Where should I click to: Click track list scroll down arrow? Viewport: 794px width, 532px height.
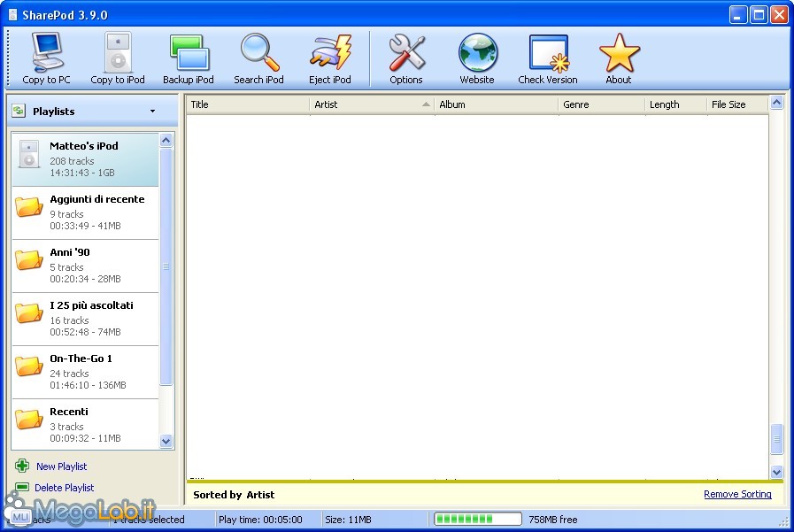point(777,472)
